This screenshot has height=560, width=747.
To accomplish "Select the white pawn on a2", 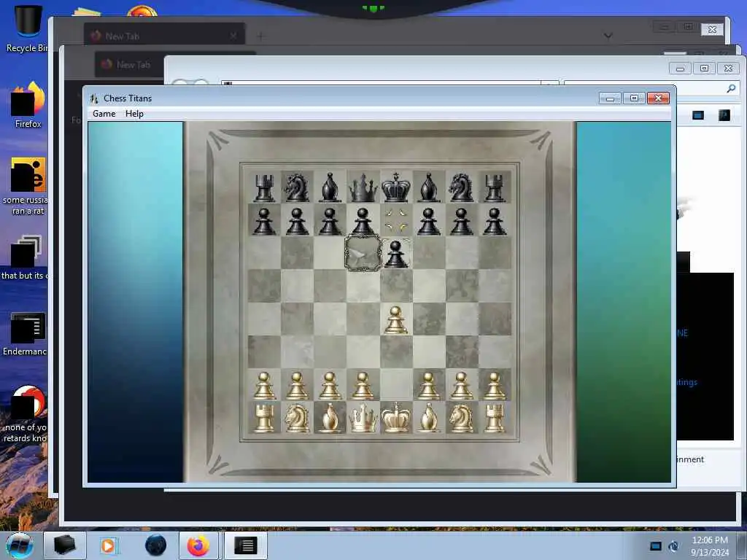I will 264,386.
